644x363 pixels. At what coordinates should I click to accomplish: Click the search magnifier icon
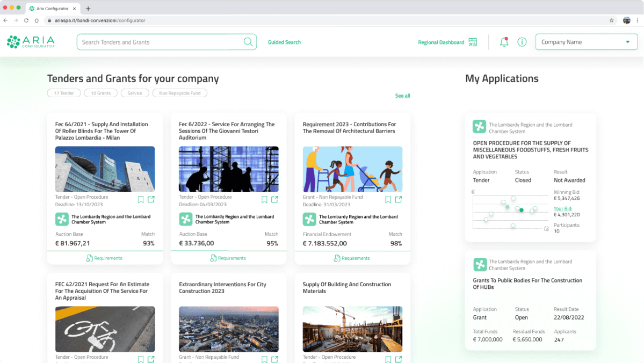click(248, 42)
